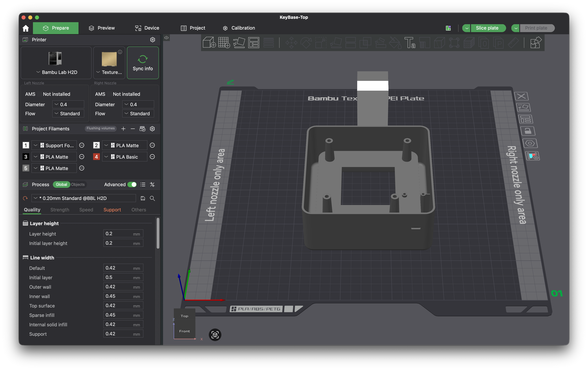This screenshot has height=370, width=588.
Task: Click the Sync info button
Action: [143, 63]
